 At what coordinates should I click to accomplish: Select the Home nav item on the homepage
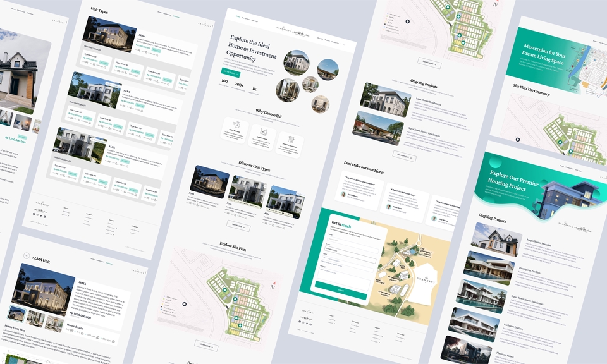pos(238,16)
